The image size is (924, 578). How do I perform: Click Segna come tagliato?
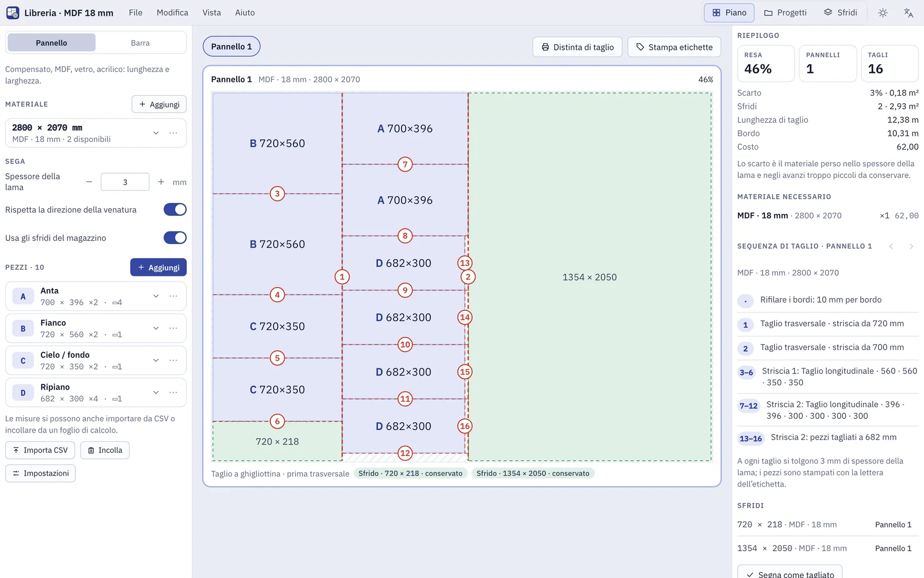pyautogui.click(x=790, y=572)
